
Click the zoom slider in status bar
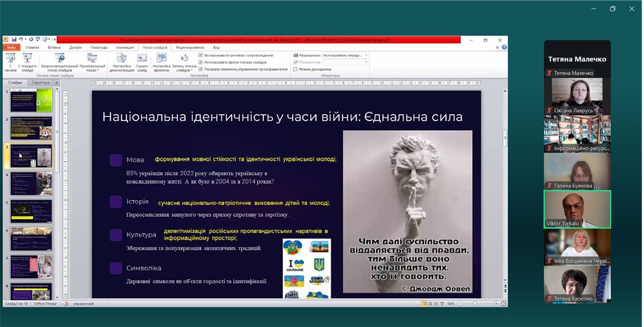474,303
